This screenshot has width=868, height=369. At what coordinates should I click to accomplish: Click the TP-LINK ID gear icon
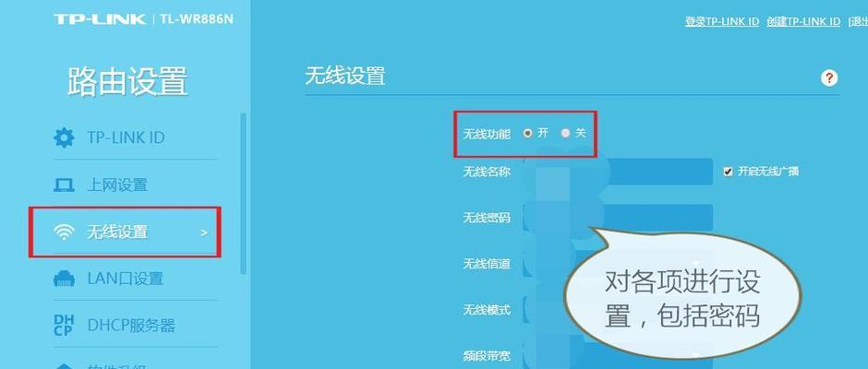point(64,137)
